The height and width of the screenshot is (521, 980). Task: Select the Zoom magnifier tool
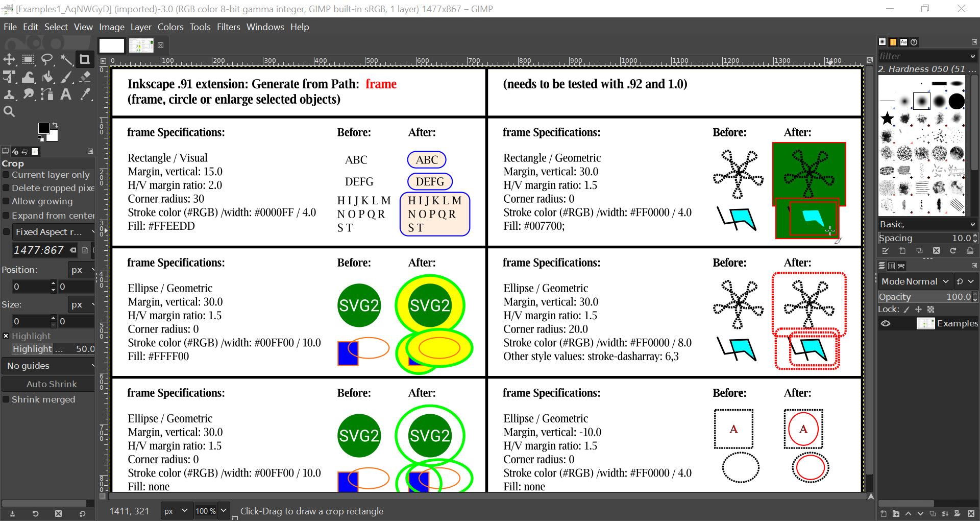pos(9,111)
